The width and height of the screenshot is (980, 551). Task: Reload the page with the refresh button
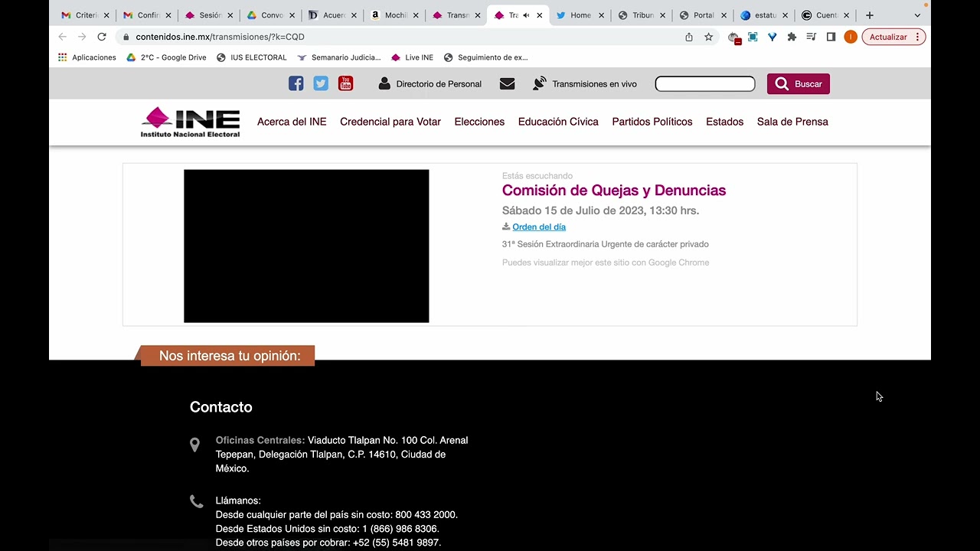101,37
